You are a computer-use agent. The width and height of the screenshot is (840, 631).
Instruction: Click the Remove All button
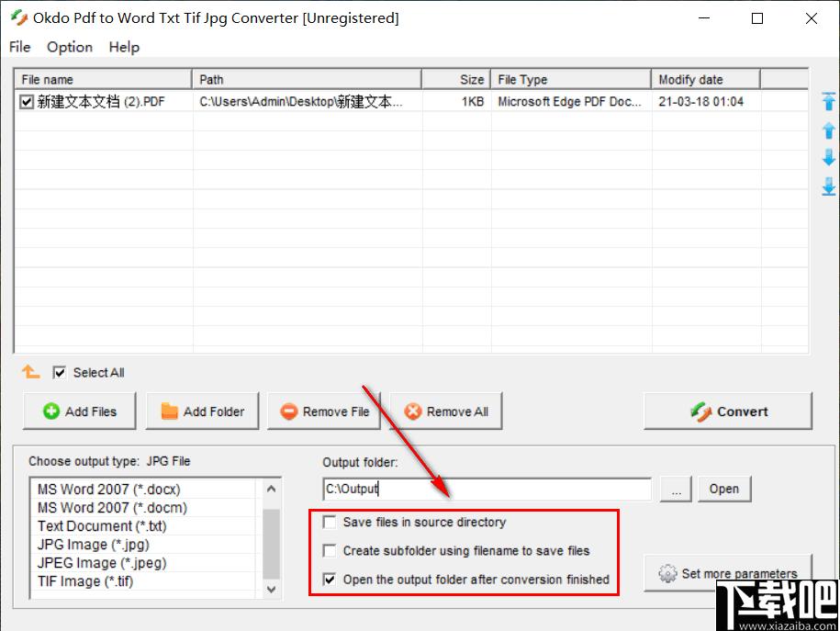pyautogui.click(x=446, y=411)
